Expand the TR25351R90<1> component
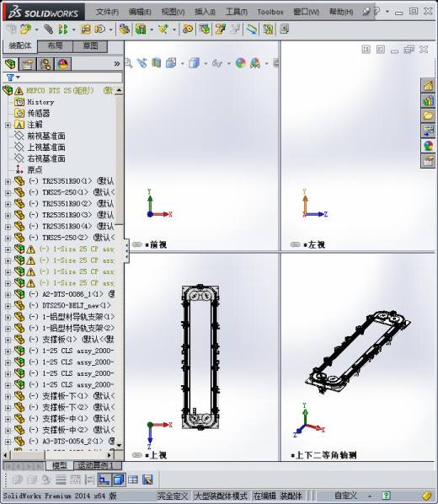The width and height of the screenshot is (438, 504). (x=8, y=181)
